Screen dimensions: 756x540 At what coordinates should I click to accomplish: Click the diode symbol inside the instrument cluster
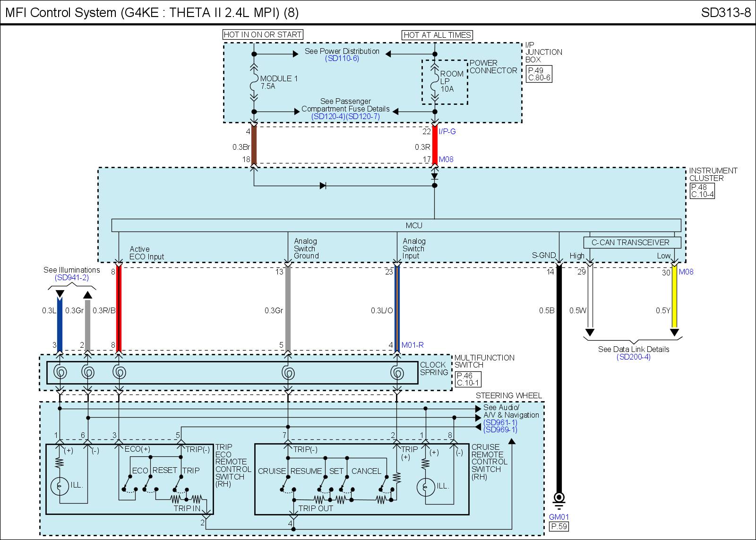click(323, 186)
